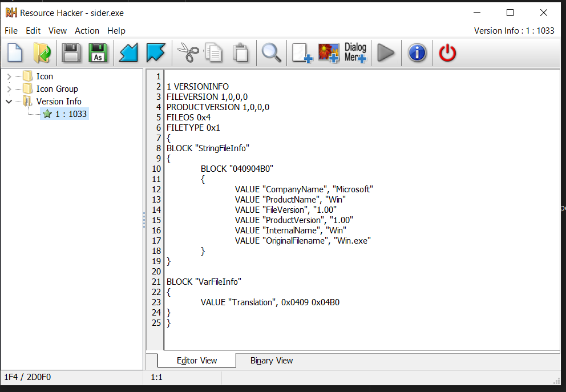Open the View menu
566x392 pixels.
(58, 31)
